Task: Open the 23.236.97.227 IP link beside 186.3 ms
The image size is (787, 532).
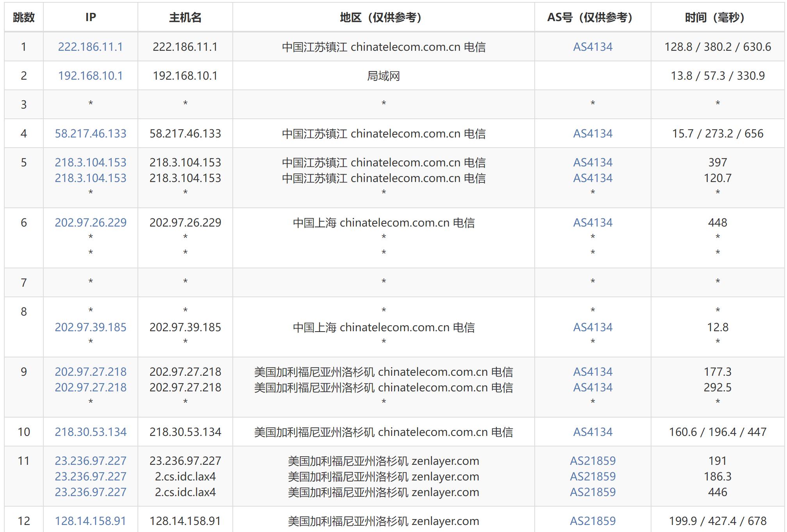Action: [90, 477]
